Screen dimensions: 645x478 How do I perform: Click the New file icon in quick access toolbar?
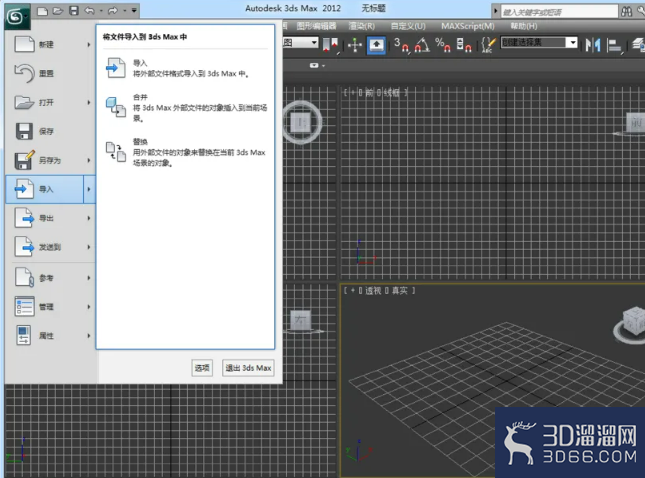point(42,11)
